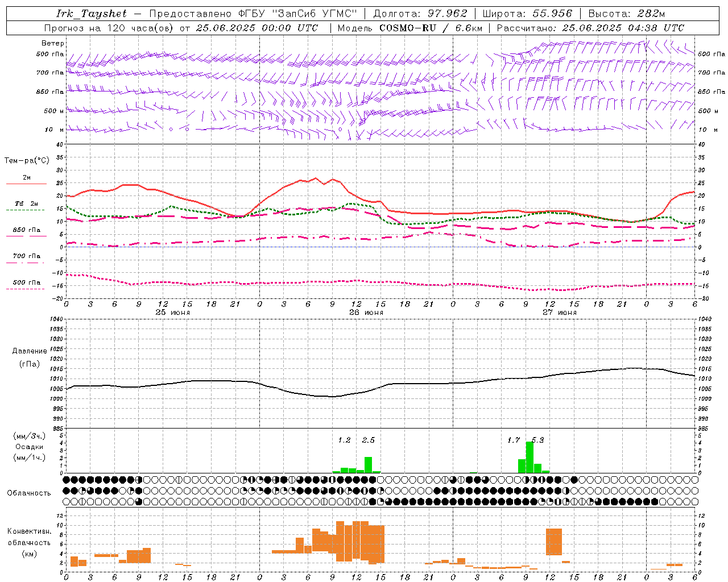Click the (мм/1ч.) unit label
The width and height of the screenshot is (728, 582).
(x=30, y=457)
